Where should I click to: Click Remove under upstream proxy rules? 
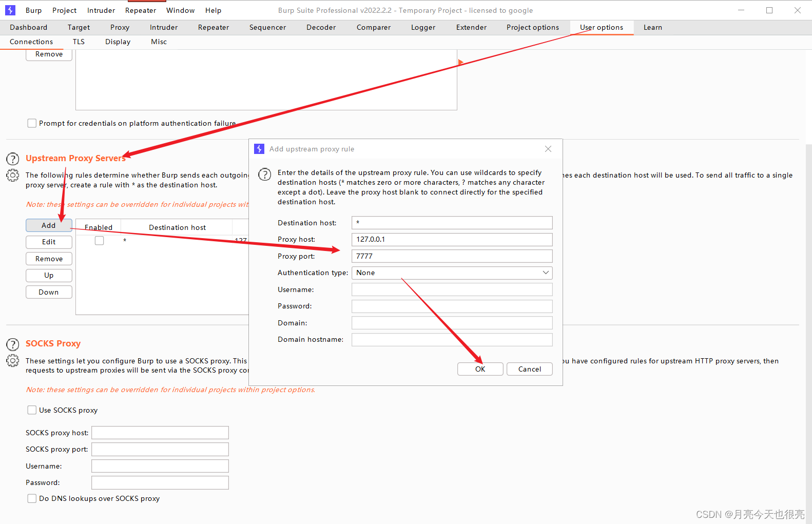tap(49, 259)
